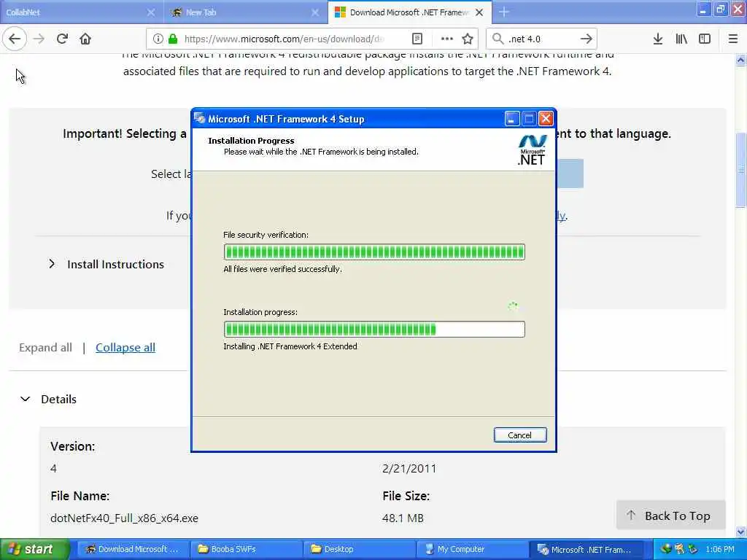Open the Firefox home page button
Image resolution: width=747 pixels, height=560 pixels.
(85, 39)
